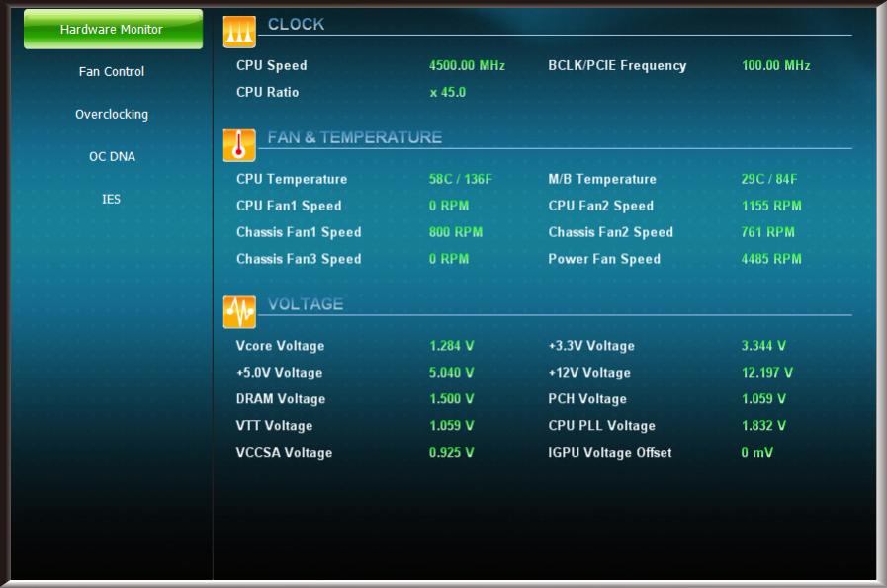Image resolution: width=887 pixels, height=588 pixels.
Task: Click the CLOCK section heading
Action: coord(296,25)
